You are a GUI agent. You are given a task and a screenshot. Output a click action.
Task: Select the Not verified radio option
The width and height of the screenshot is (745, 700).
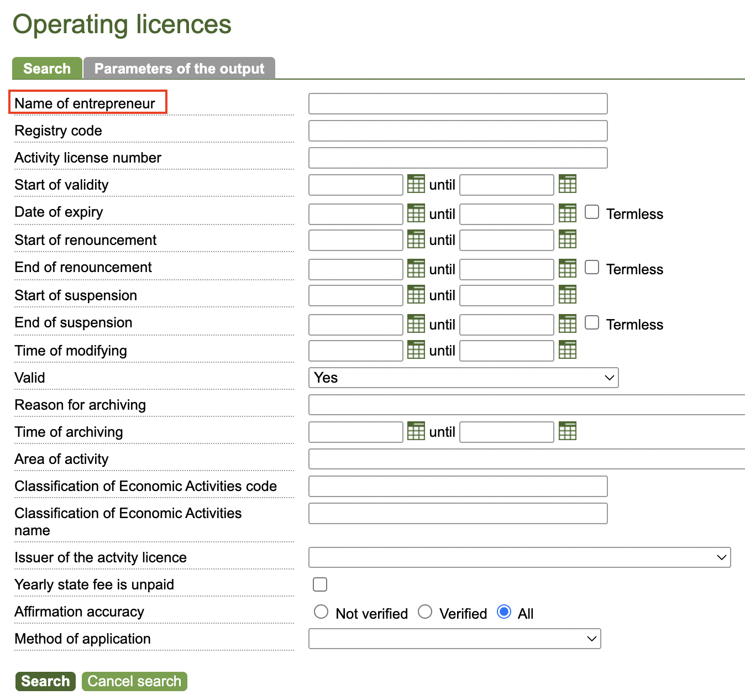321,612
